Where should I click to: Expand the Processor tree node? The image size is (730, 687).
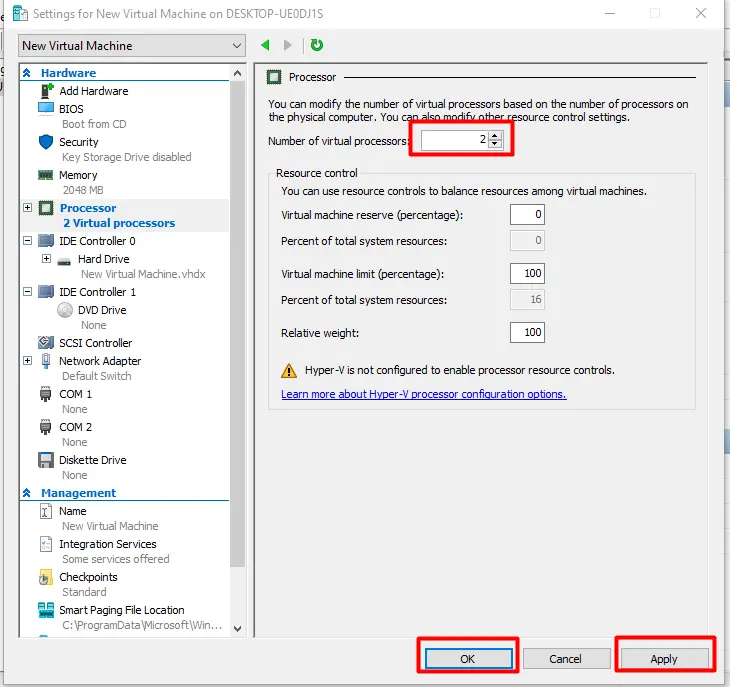point(27,208)
